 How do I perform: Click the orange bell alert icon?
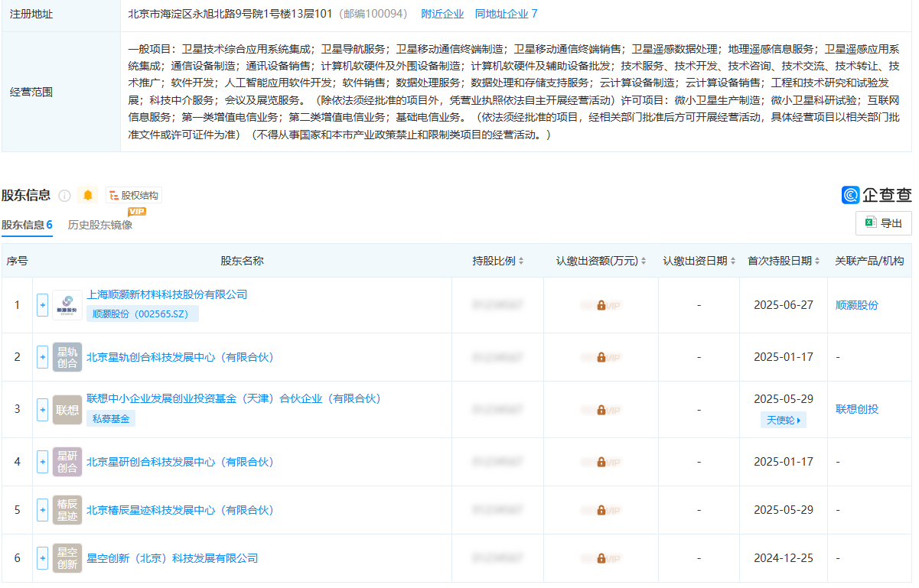88,195
